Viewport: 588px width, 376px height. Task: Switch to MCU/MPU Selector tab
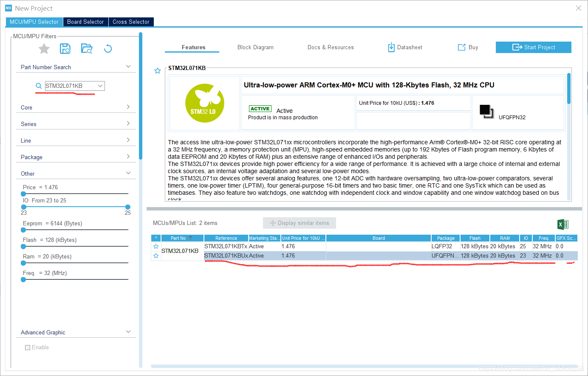point(34,22)
